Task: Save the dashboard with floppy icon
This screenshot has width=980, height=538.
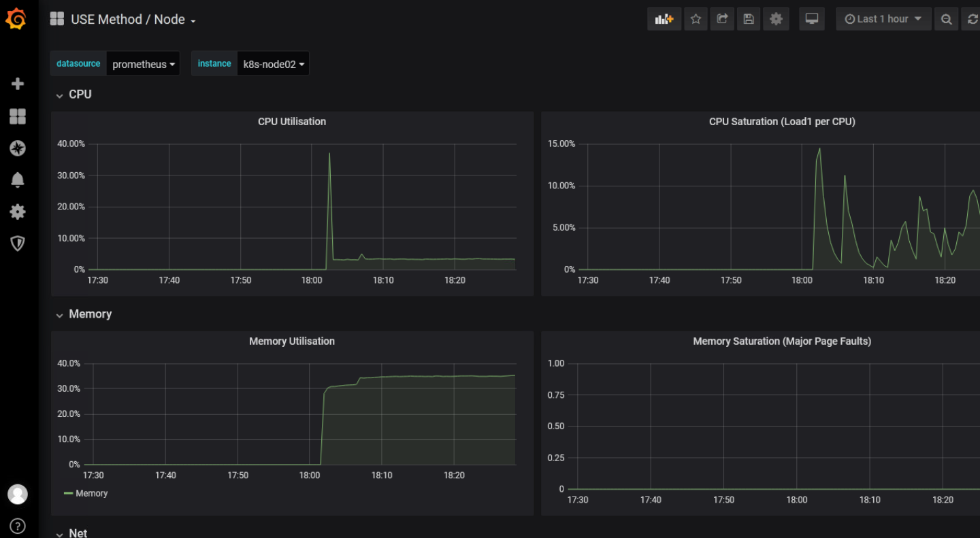Action: pyautogui.click(x=749, y=19)
